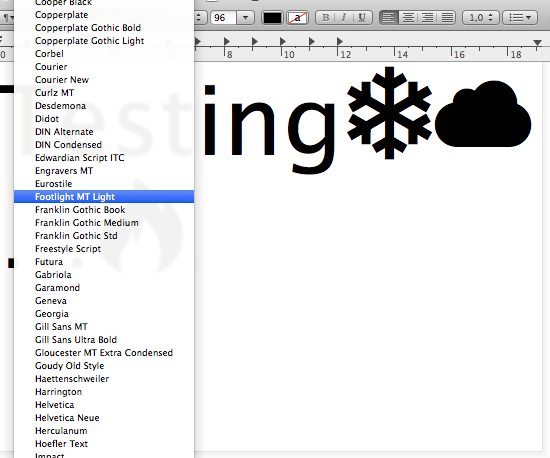
Task: Choose Helvetica Neue font
Action: (104, 417)
